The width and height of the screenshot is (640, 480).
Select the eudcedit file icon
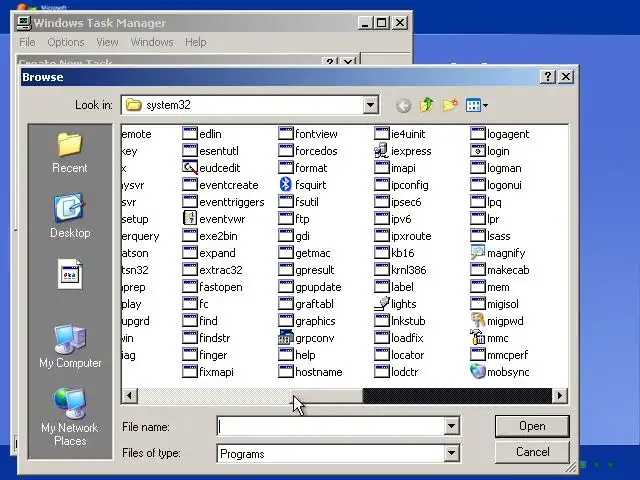point(190,168)
